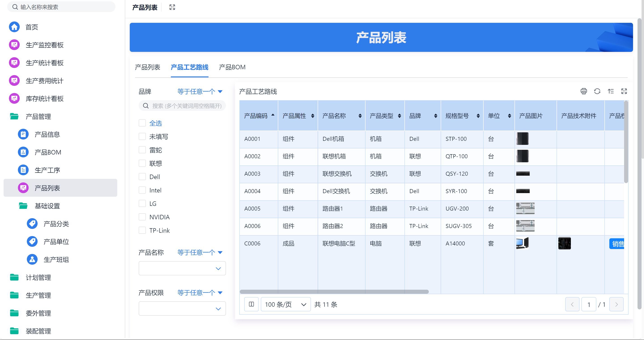Image resolution: width=644 pixels, height=340 pixels.
Task: Click the refresh icon in the table toolbar
Action: pyautogui.click(x=597, y=91)
